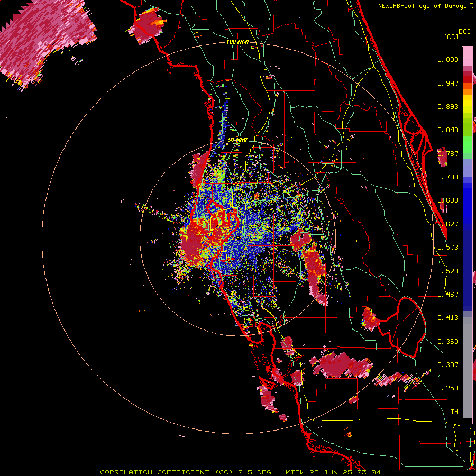Click the 100 NMI range ring label
476x476 pixels.
(x=237, y=42)
